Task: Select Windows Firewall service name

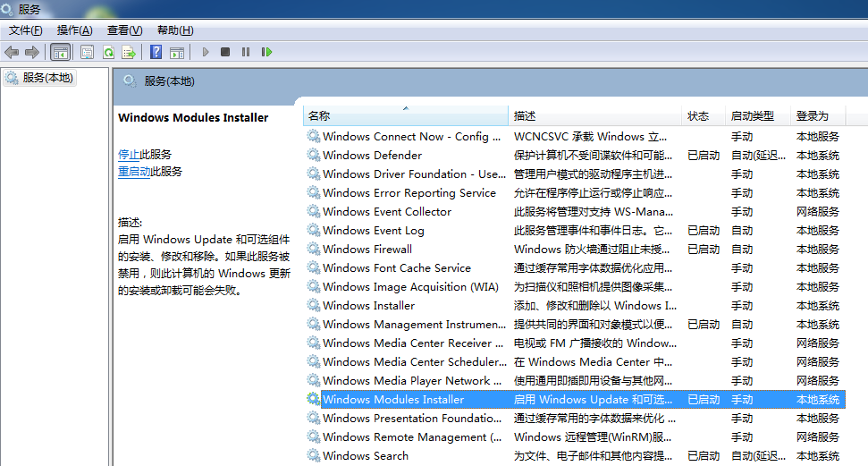Action: click(367, 250)
